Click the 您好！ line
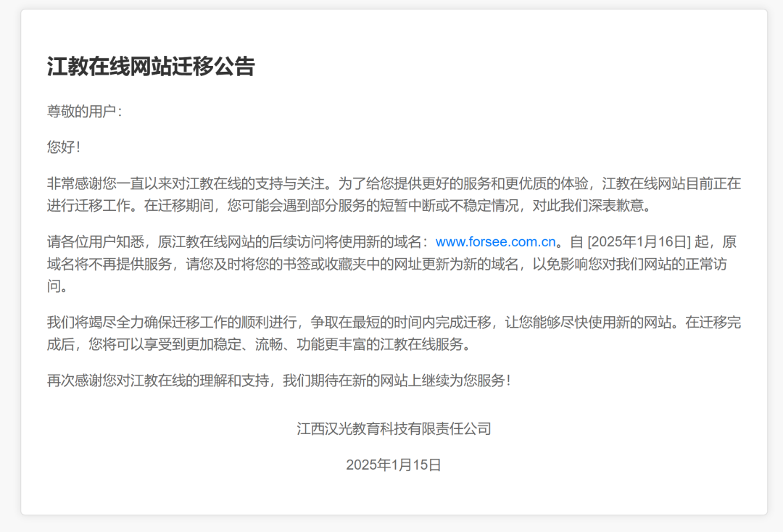Screen dimensions: 783x532 coord(63,147)
